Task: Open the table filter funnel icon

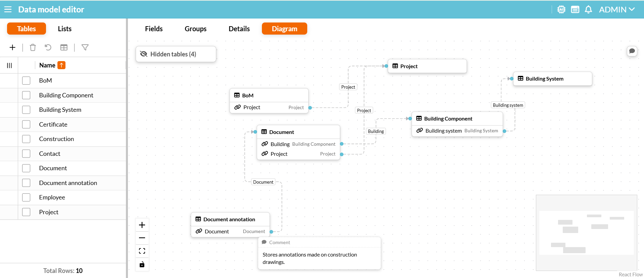Action: coord(85,47)
